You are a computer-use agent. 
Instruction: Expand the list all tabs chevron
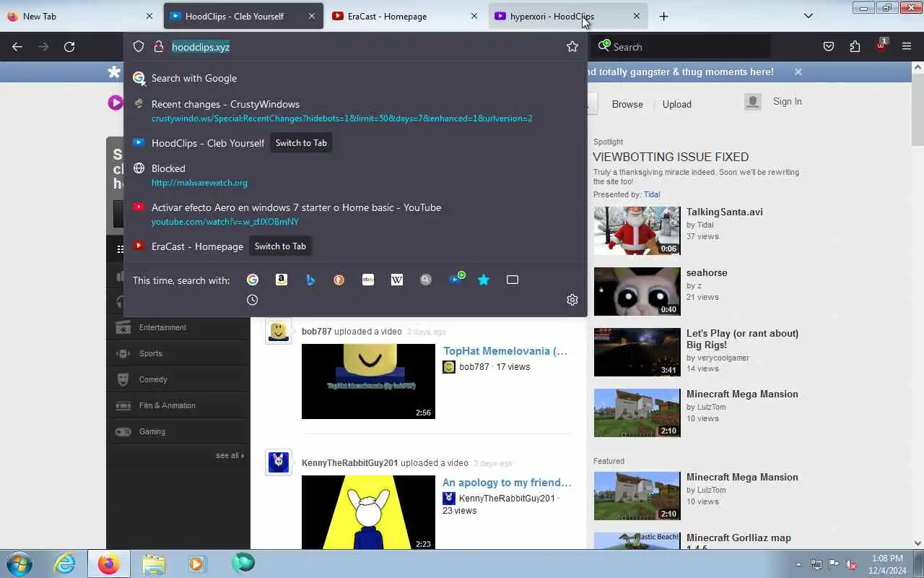808,16
